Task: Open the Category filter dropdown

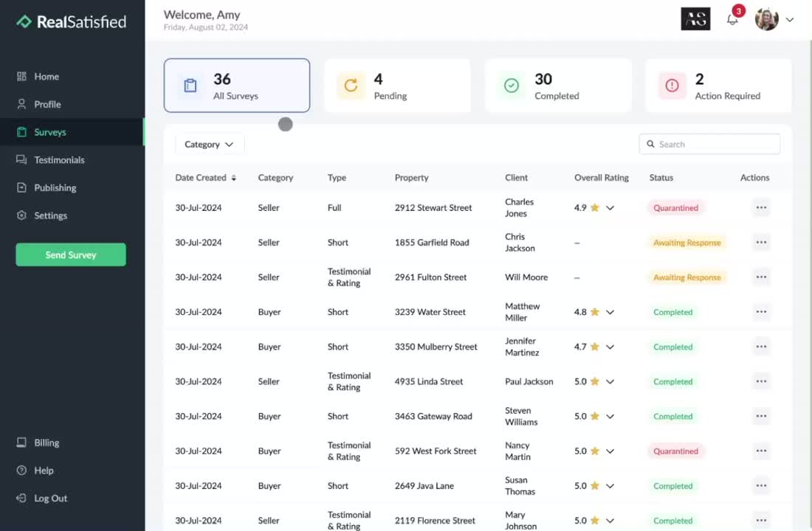Action: click(209, 145)
